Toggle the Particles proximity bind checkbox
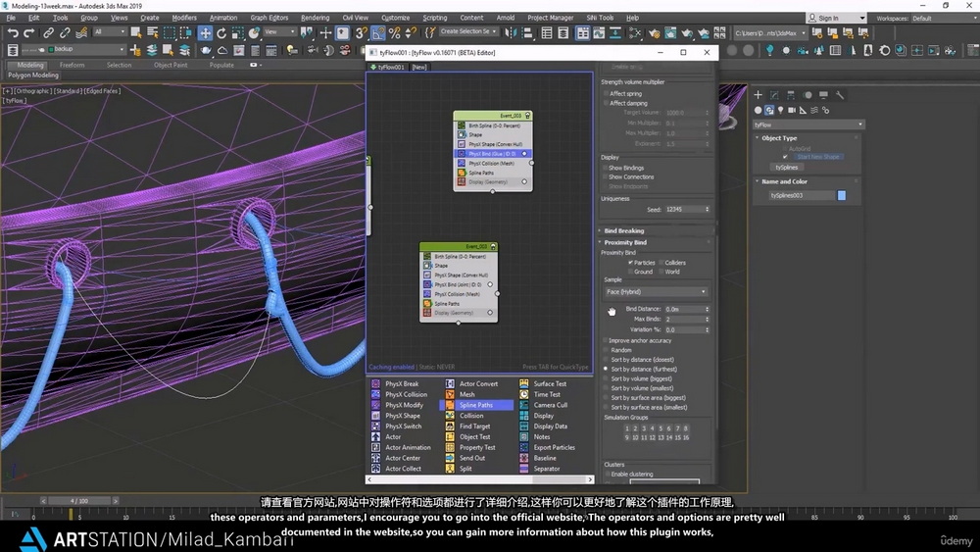Viewport: 980px width, 552px height. pos(630,263)
